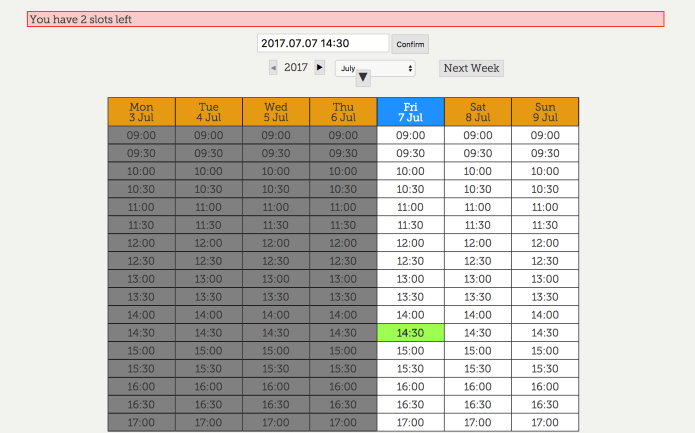Pick the 11:00 slot on Saturday 8 Jul
Screen dimensions: 695x433
click(478, 207)
